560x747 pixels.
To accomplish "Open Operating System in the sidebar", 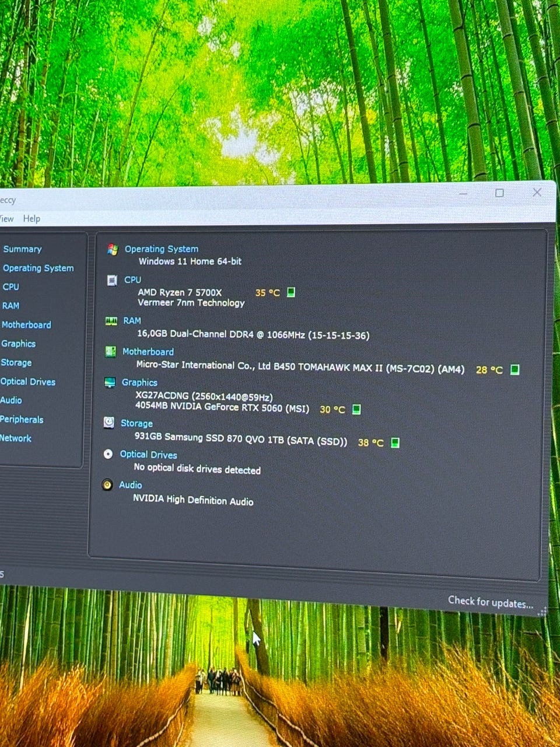I will [x=38, y=268].
